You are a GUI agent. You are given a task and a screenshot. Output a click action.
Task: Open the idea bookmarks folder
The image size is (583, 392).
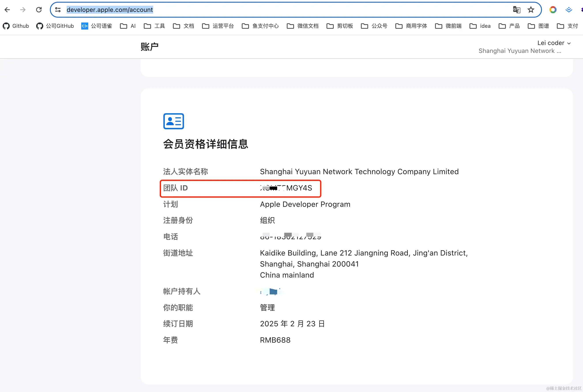[480, 26]
